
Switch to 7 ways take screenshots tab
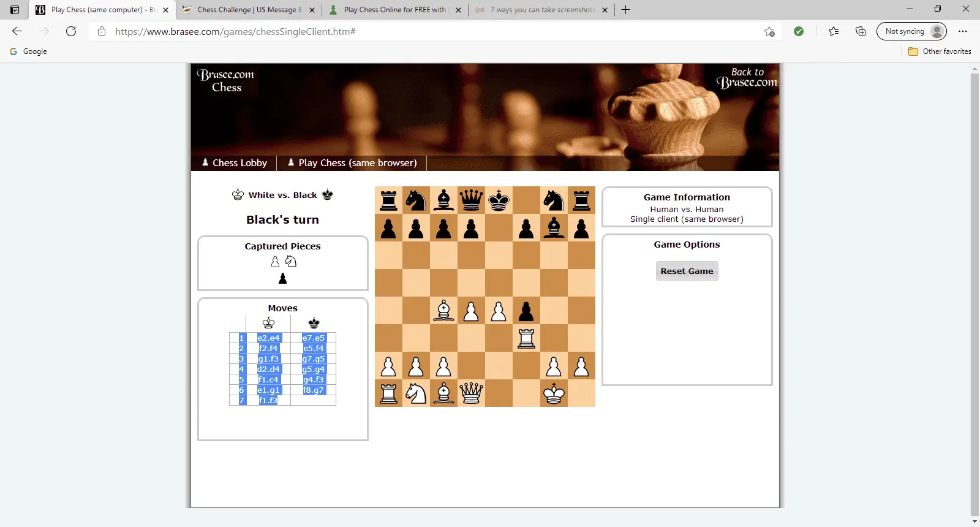tap(541, 10)
